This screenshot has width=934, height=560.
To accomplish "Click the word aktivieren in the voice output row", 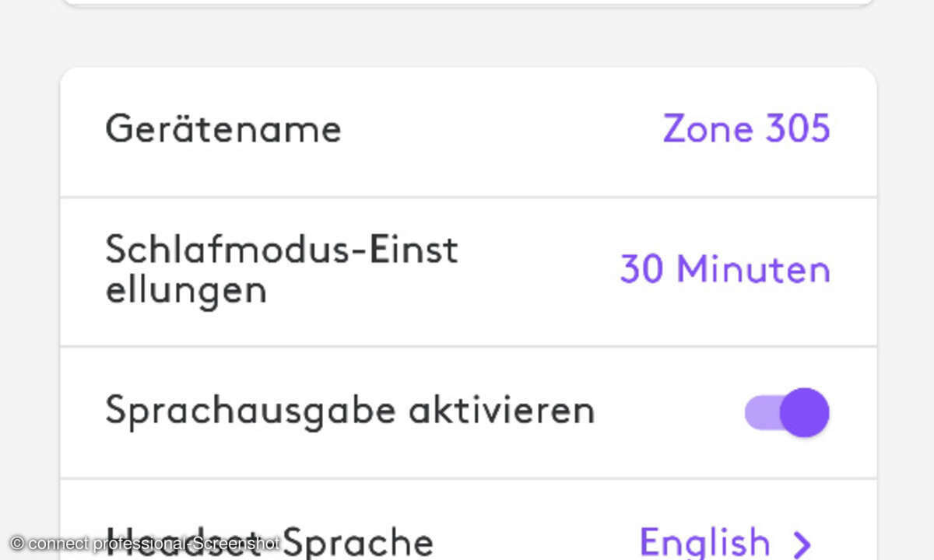I will tap(501, 409).
